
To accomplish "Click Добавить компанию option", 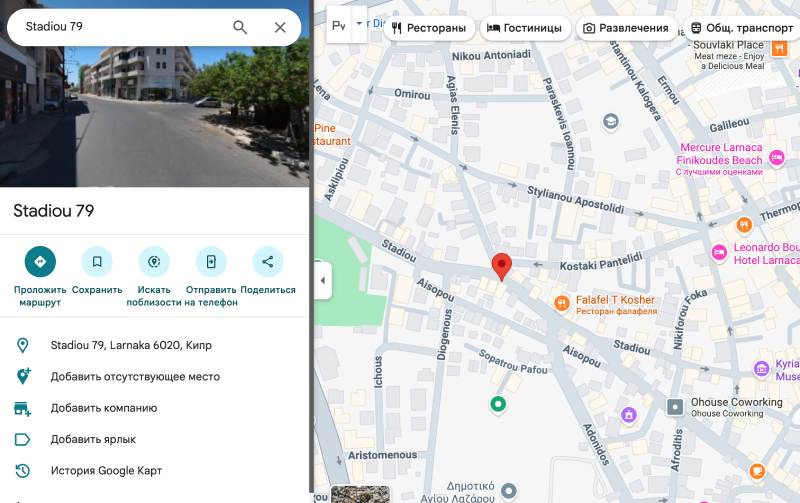I will [103, 408].
